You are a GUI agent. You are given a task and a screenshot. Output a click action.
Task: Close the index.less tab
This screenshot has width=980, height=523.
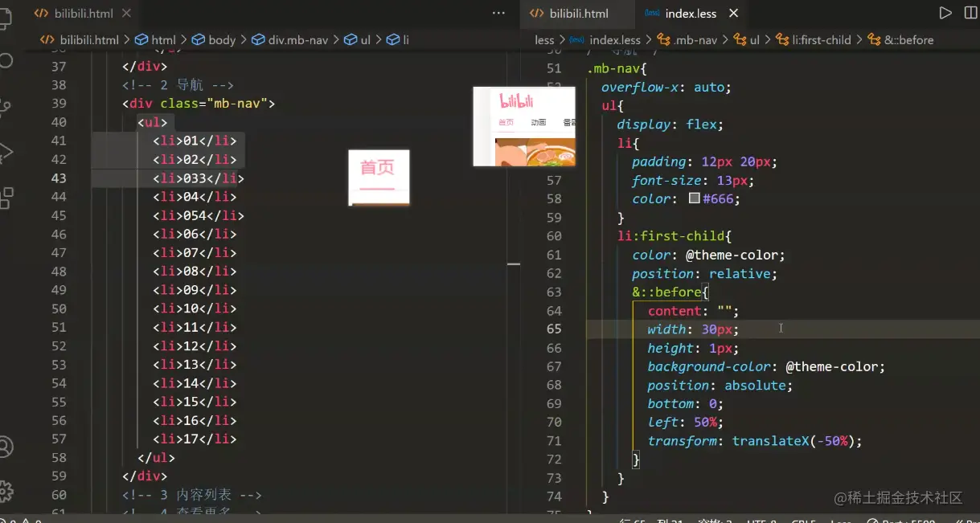pos(733,14)
